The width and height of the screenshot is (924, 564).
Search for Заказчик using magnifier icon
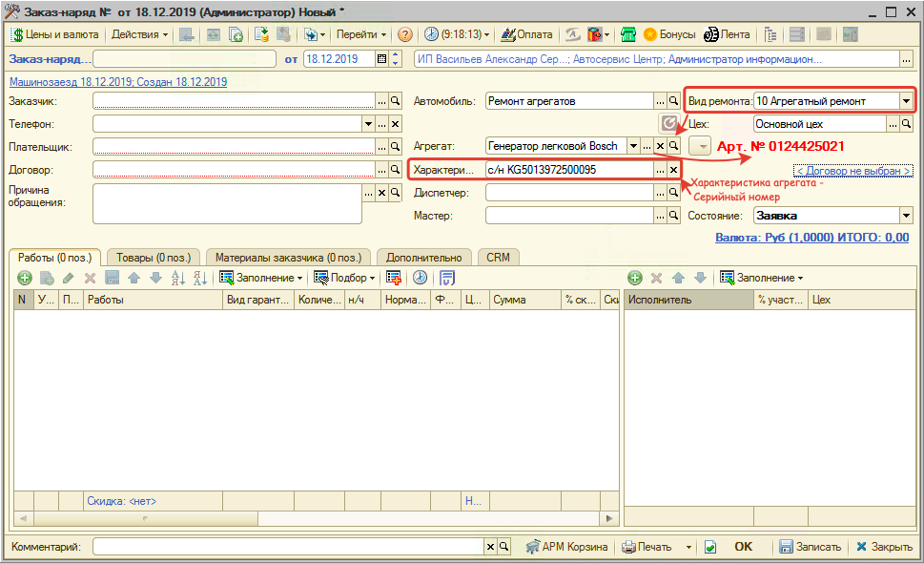pyautogui.click(x=395, y=100)
